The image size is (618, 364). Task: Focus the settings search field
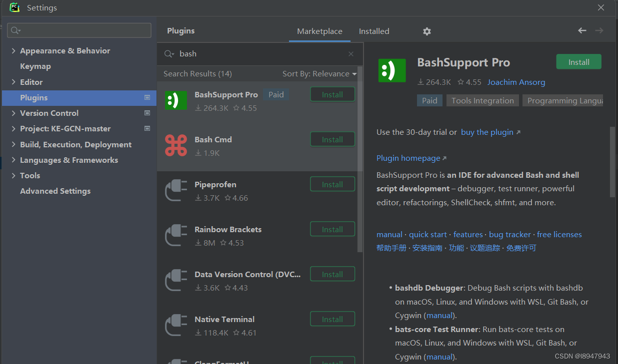(79, 30)
